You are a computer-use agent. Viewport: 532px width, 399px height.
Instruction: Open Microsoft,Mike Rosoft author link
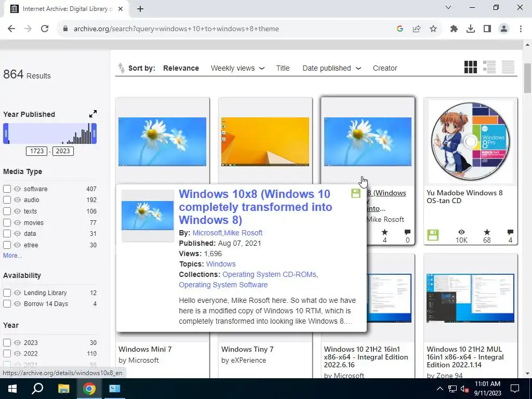pyautogui.click(x=228, y=233)
